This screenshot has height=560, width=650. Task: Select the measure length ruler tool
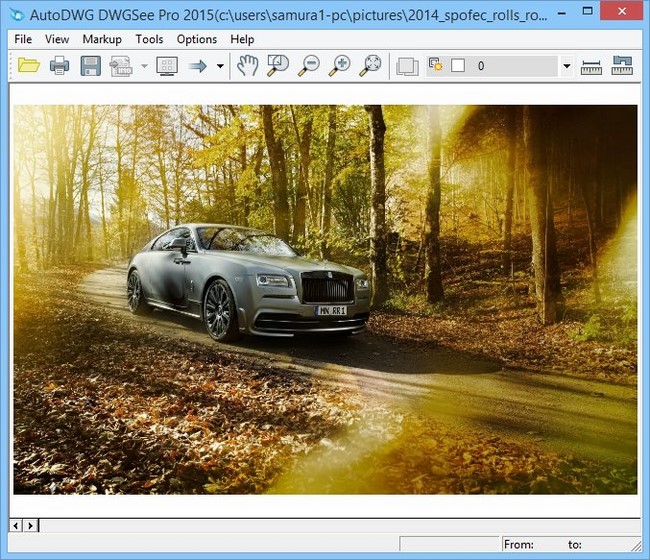click(x=591, y=67)
